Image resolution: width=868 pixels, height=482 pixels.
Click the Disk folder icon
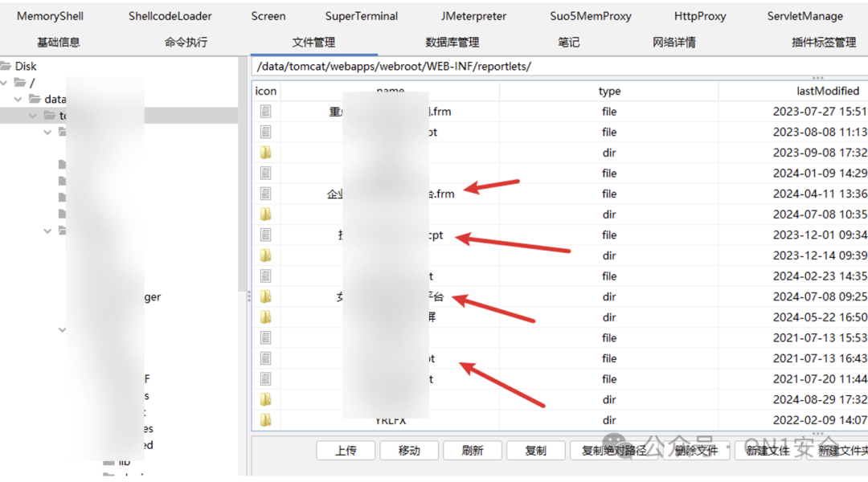(x=6, y=66)
